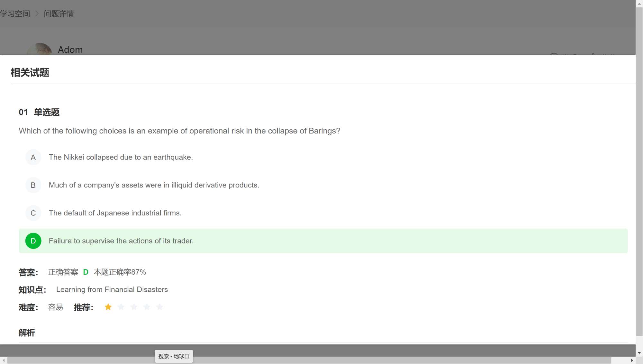Click the green D answer circle

tap(33, 241)
